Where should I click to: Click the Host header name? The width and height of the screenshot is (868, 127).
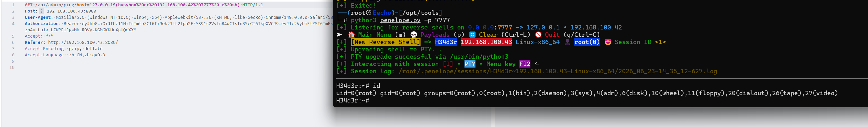click(x=31, y=11)
